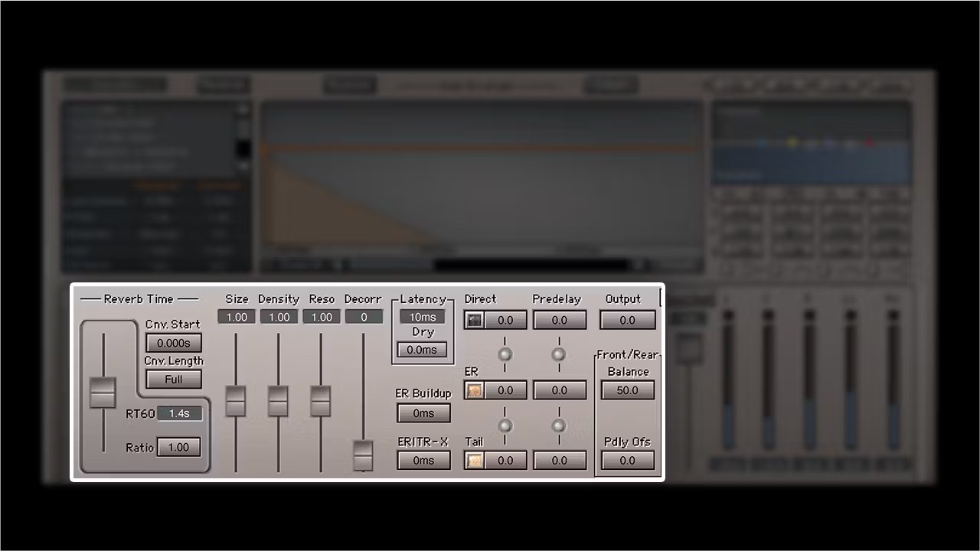Click the link knob between ER and Tail gain
The width and height of the screenshot is (980, 551).
point(505,425)
